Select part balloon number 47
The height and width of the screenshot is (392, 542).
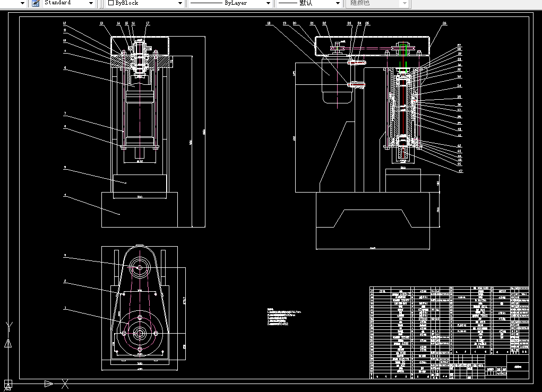[x=460, y=171]
